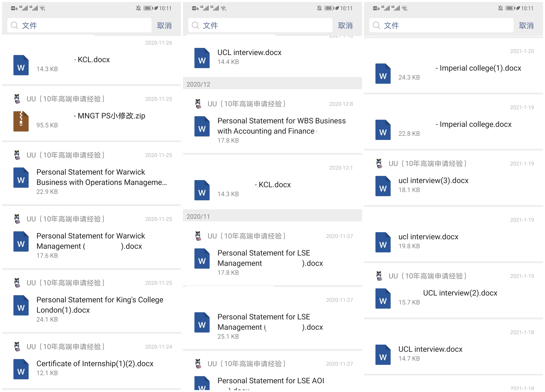Screen dimensions: 545x392
Task: Tap sender name UU on 2020-11-27 LSE Management entry
Action: tap(247, 236)
